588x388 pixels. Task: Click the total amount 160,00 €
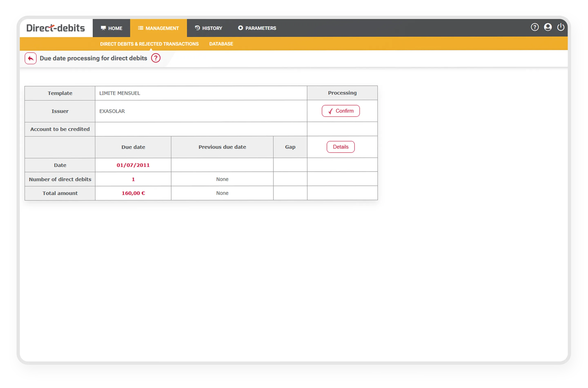(133, 193)
